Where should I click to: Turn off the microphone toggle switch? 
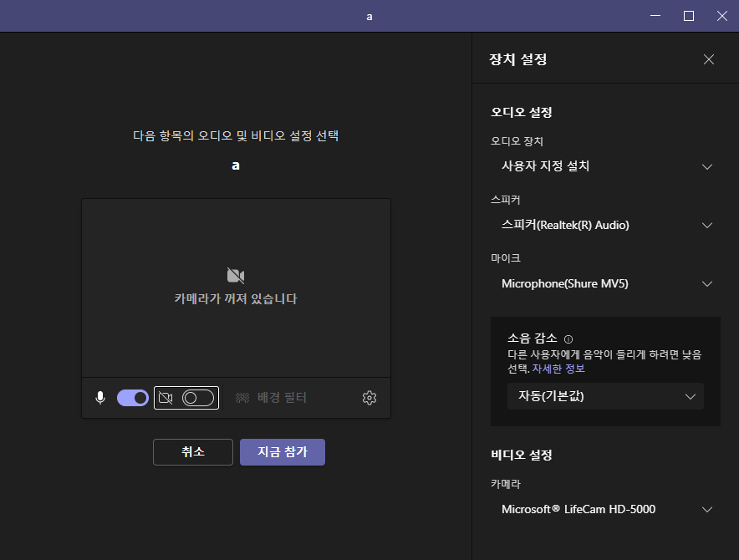[x=133, y=398]
